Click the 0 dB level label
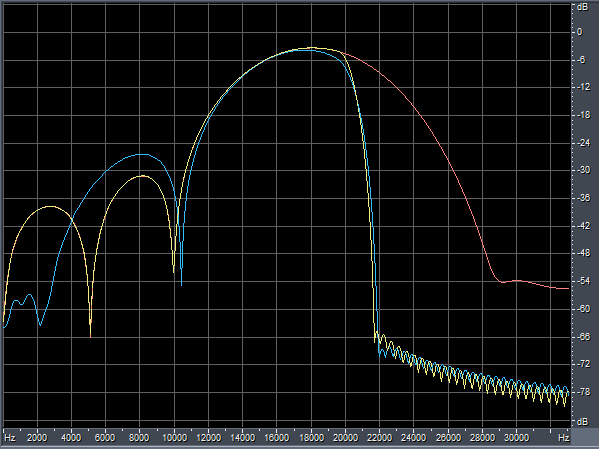This screenshot has width=599, height=449. [x=580, y=32]
